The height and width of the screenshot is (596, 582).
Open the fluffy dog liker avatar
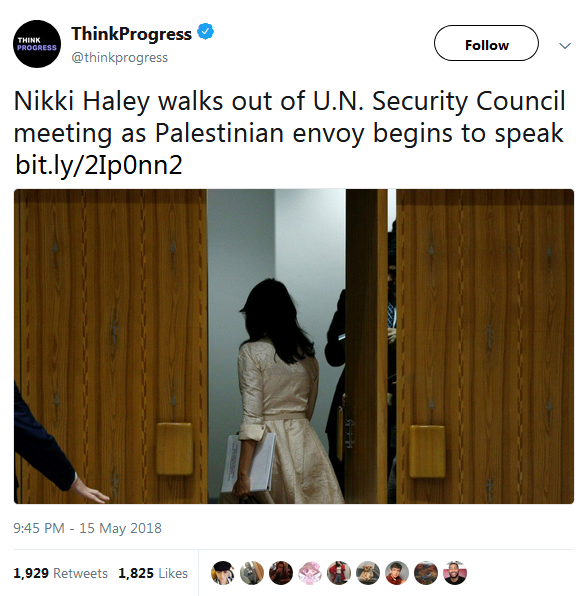pos(368,572)
